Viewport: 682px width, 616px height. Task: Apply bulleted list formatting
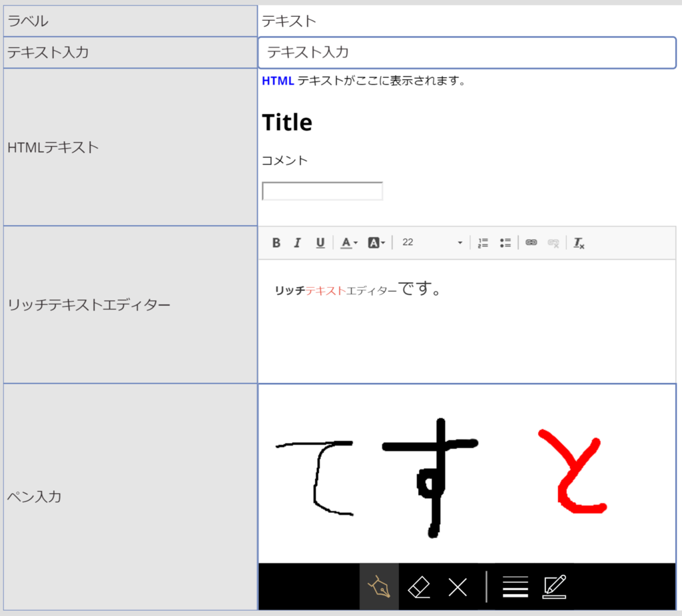click(x=505, y=242)
